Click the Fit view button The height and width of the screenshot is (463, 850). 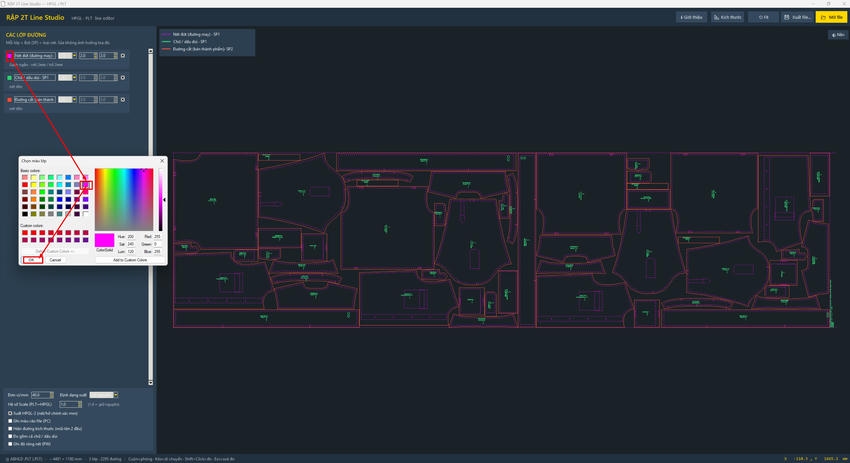(763, 17)
